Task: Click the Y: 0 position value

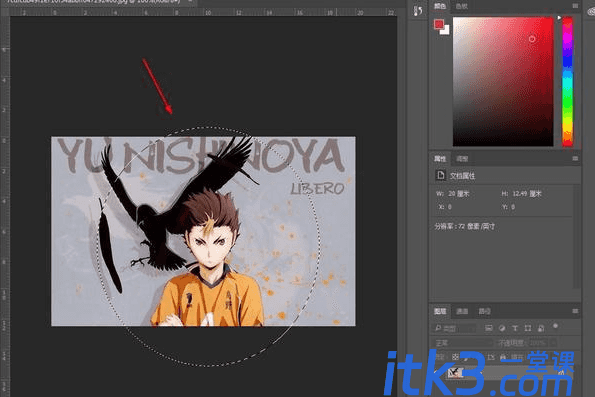Action: (x=508, y=207)
